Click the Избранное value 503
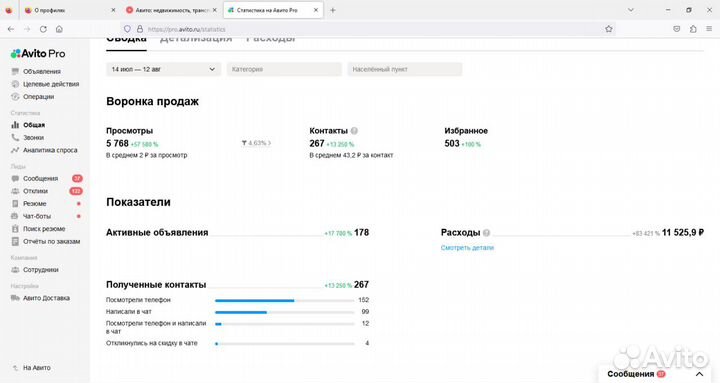 [x=452, y=144]
